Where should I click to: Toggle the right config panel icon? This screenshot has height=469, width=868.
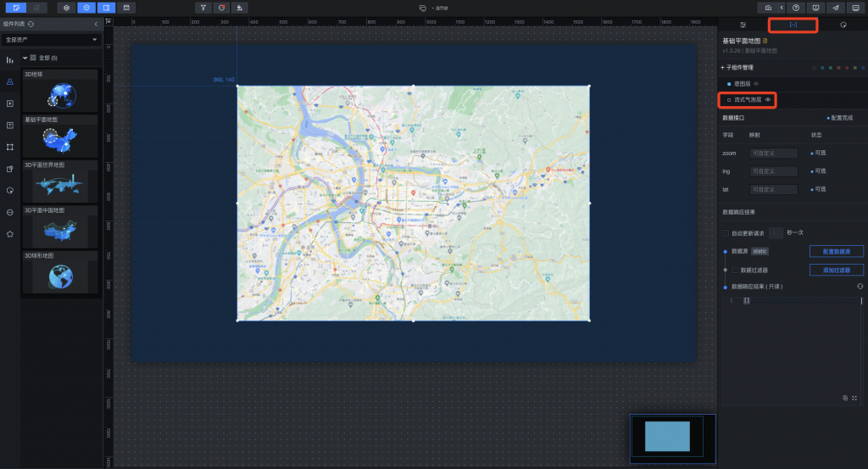pyautogui.click(x=106, y=8)
